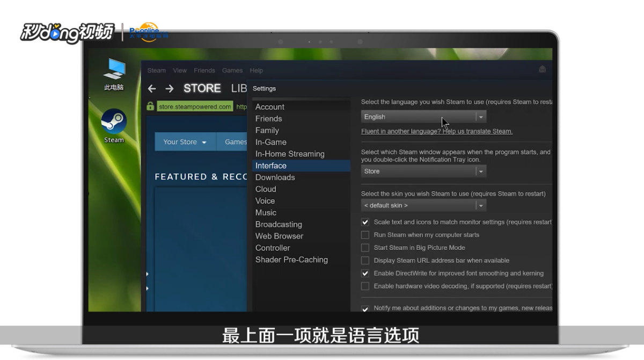644x360 pixels.
Task: Uncheck "Scale text and icons to match monitor settings"
Action: tap(365, 222)
